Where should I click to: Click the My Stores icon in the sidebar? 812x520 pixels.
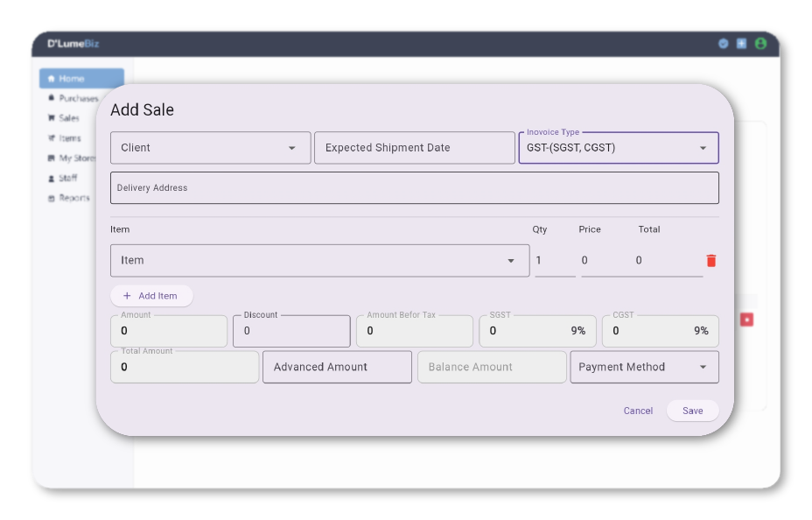click(52, 158)
